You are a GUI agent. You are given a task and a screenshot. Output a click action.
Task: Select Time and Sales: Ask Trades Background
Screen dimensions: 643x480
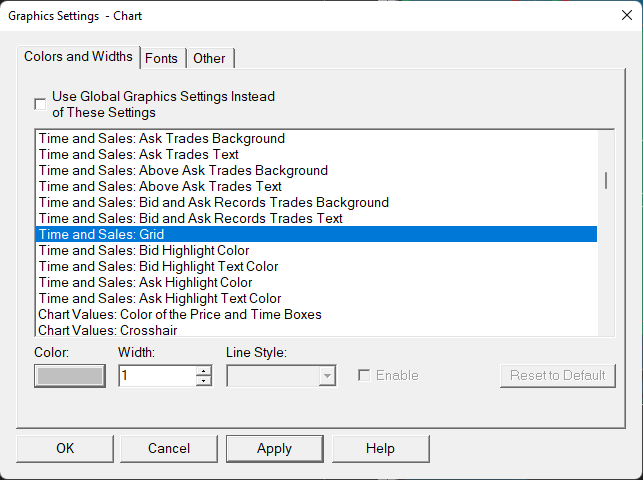tap(161, 139)
